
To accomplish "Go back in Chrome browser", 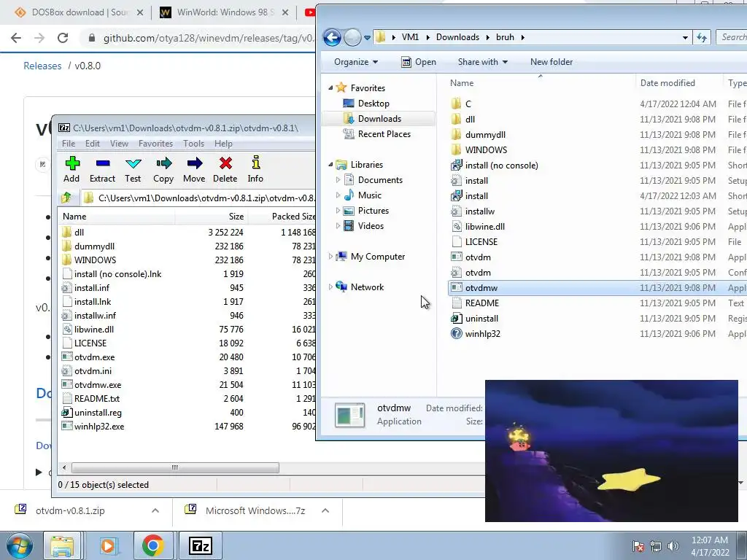I will pos(16,38).
